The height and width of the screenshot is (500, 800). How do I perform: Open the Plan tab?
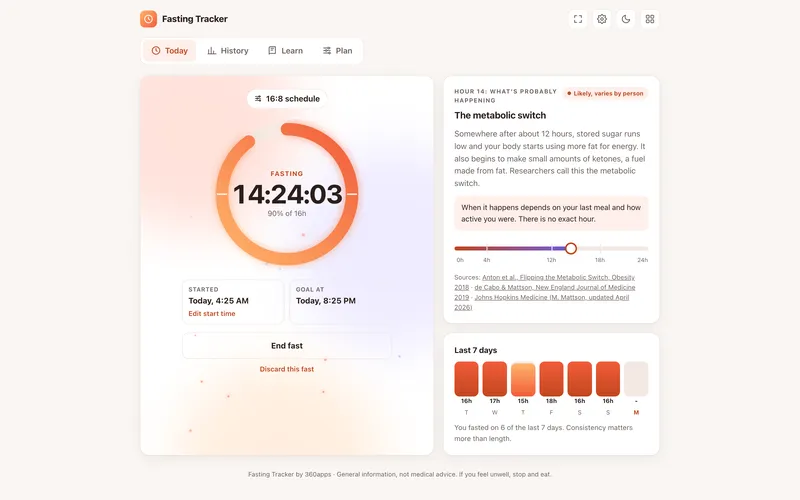click(337, 51)
